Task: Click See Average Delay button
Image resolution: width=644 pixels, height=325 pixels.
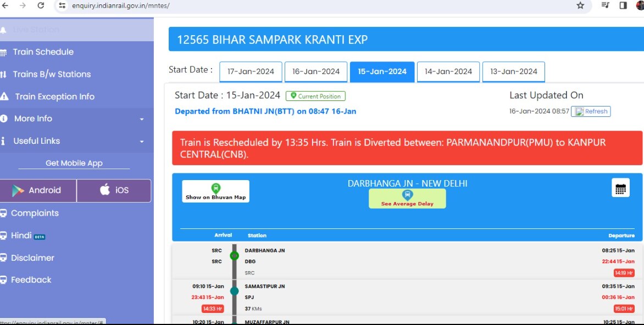Action: tap(407, 198)
